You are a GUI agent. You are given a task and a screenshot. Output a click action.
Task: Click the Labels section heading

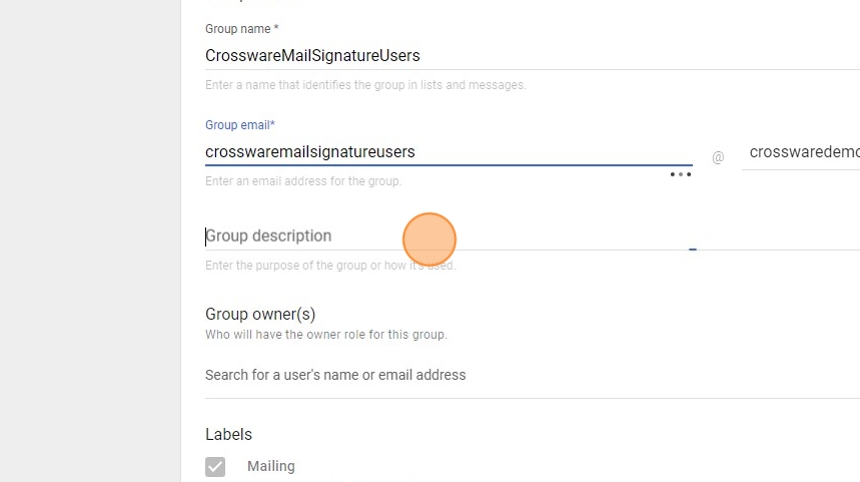229,434
